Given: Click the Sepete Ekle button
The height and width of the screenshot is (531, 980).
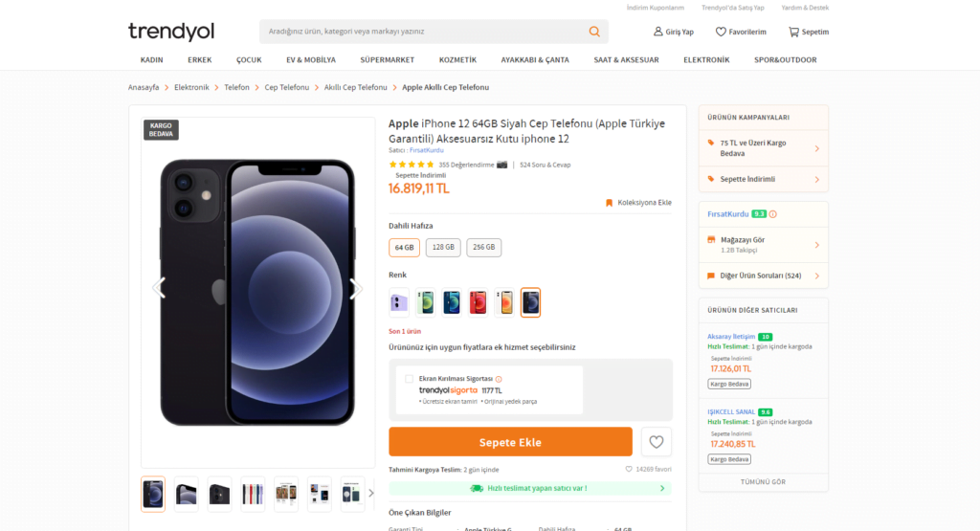Looking at the screenshot, I should click(x=510, y=442).
